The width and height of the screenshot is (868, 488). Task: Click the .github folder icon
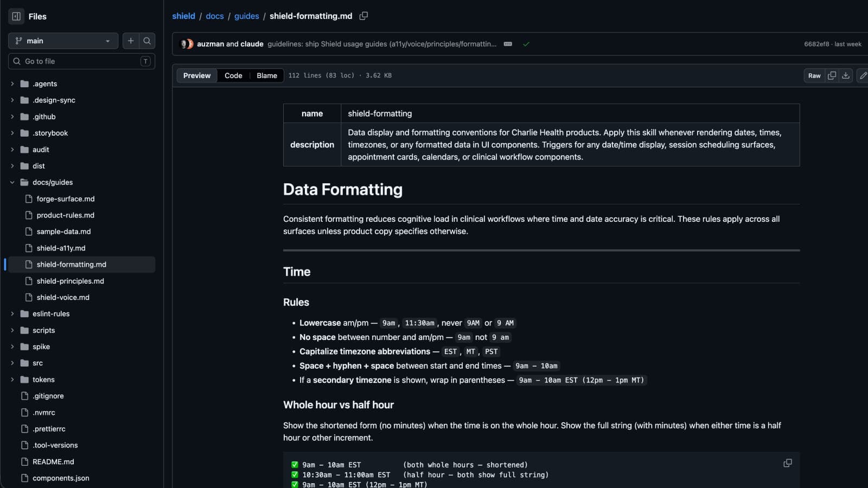pyautogui.click(x=24, y=117)
